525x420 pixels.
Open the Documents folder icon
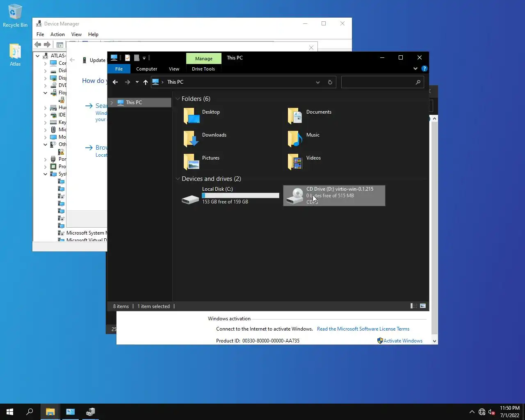pyautogui.click(x=295, y=116)
